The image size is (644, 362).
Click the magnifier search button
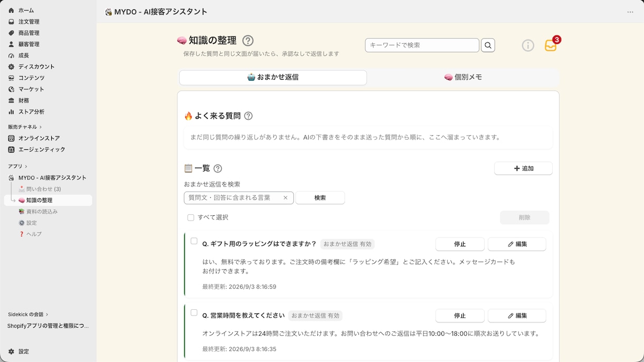point(488,45)
